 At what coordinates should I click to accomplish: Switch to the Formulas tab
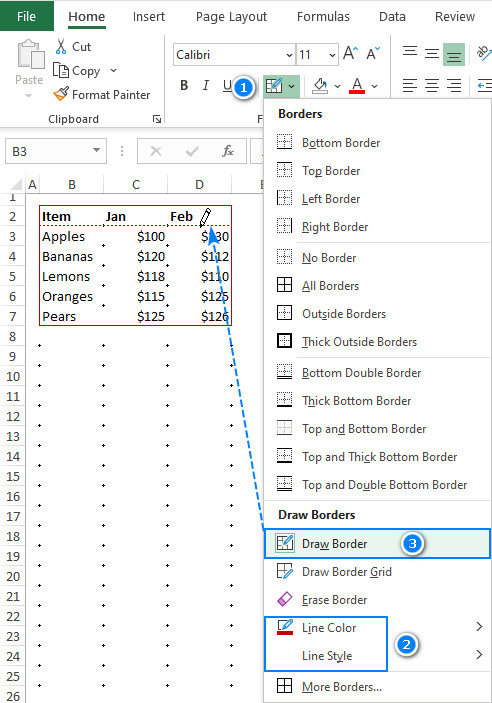tap(323, 17)
